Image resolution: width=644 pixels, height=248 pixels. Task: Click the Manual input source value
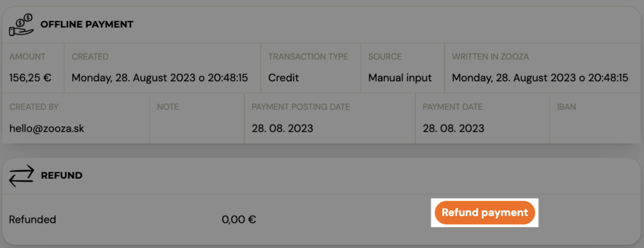point(400,77)
